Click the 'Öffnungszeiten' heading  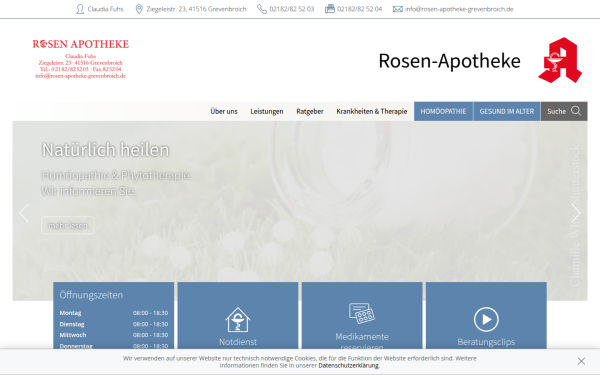pyautogui.click(x=91, y=295)
